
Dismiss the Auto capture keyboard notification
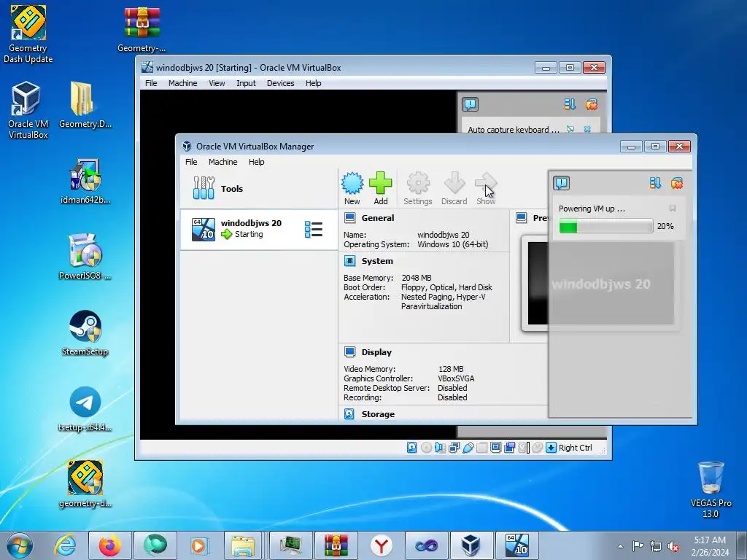(x=587, y=129)
